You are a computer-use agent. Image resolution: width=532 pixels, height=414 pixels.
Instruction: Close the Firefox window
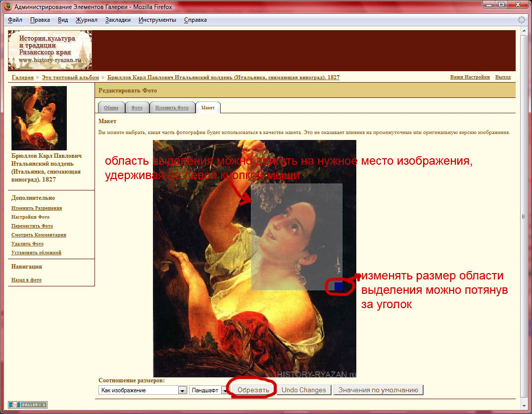coord(518,5)
